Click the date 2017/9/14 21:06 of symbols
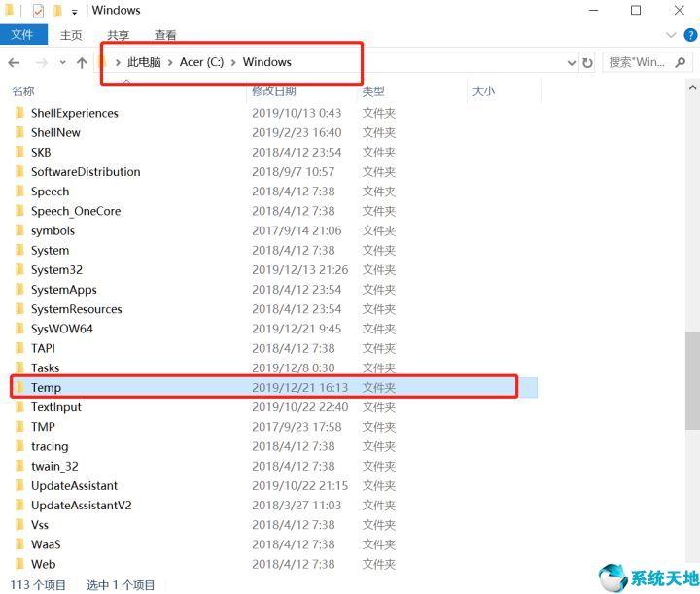Image resolution: width=700 pixels, height=594 pixels. click(x=297, y=230)
